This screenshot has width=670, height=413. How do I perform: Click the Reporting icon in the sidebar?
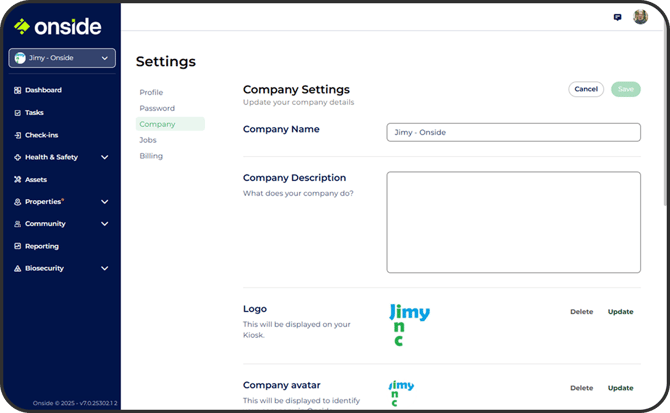point(17,246)
